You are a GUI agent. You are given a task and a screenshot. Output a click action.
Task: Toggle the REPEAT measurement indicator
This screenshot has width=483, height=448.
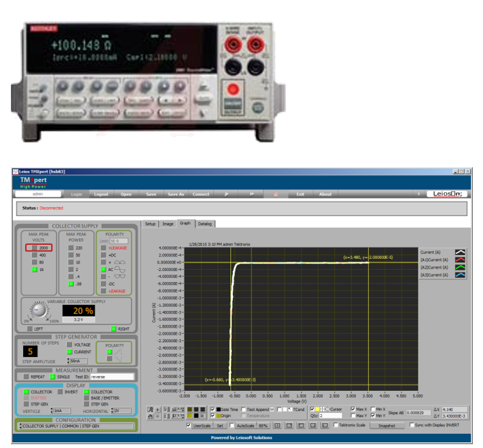[26, 377]
